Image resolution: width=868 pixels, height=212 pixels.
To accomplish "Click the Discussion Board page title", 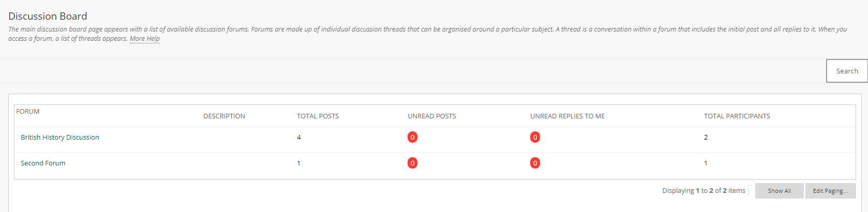I will click(48, 16).
